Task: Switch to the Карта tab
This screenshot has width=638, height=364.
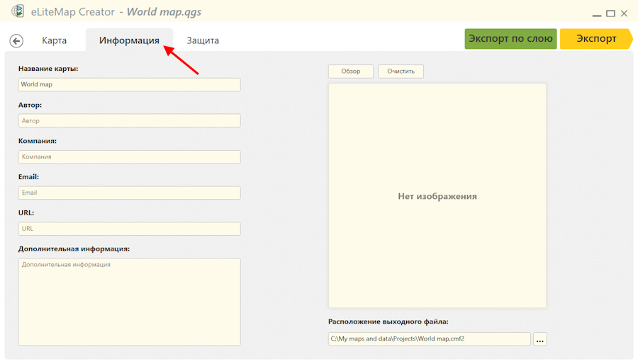Action: pyautogui.click(x=55, y=40)
